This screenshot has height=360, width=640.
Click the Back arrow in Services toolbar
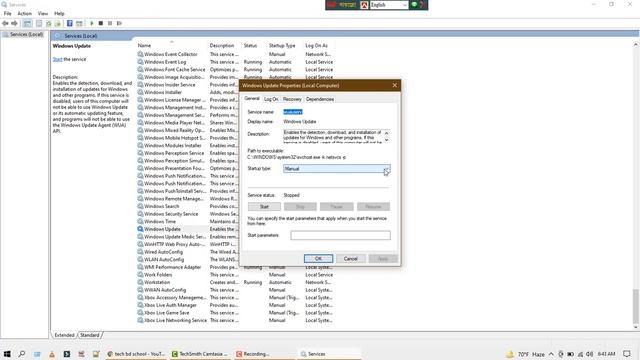5,23
